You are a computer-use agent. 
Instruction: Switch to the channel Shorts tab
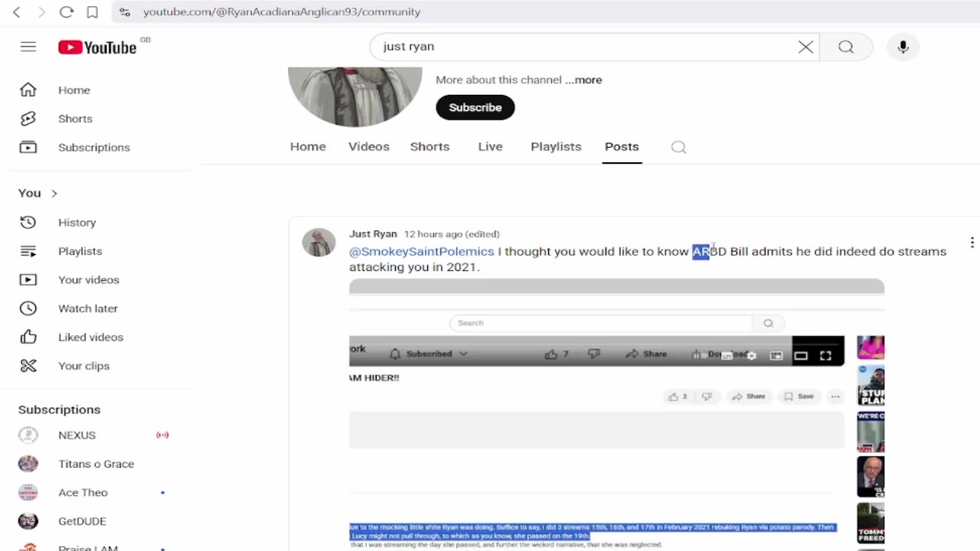click(x=430, y=147)
